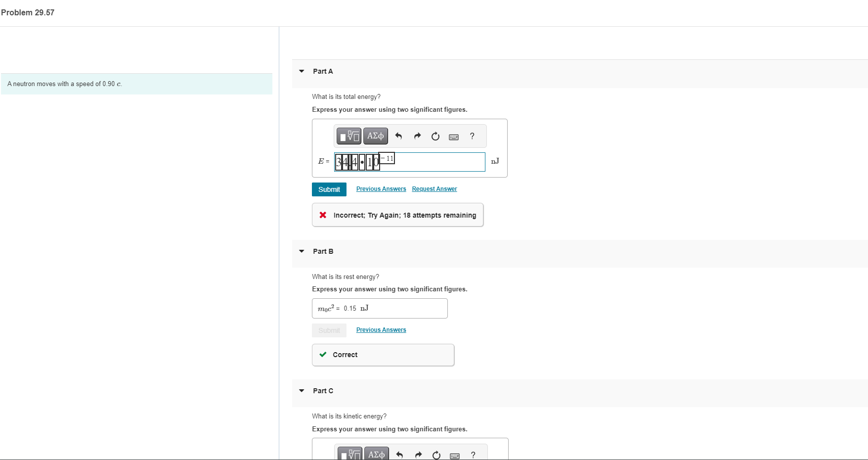Click the Part C heading text
The image size is (868, 460).
point(323,391)
